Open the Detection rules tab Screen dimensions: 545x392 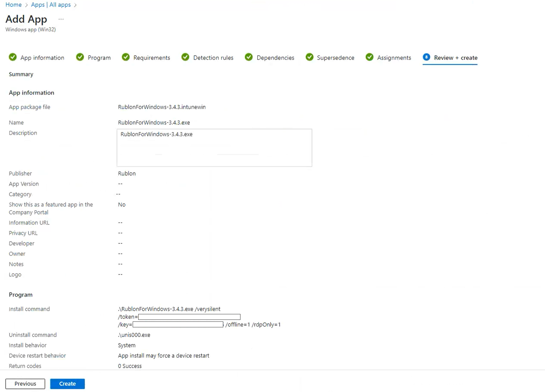(213, 58)
